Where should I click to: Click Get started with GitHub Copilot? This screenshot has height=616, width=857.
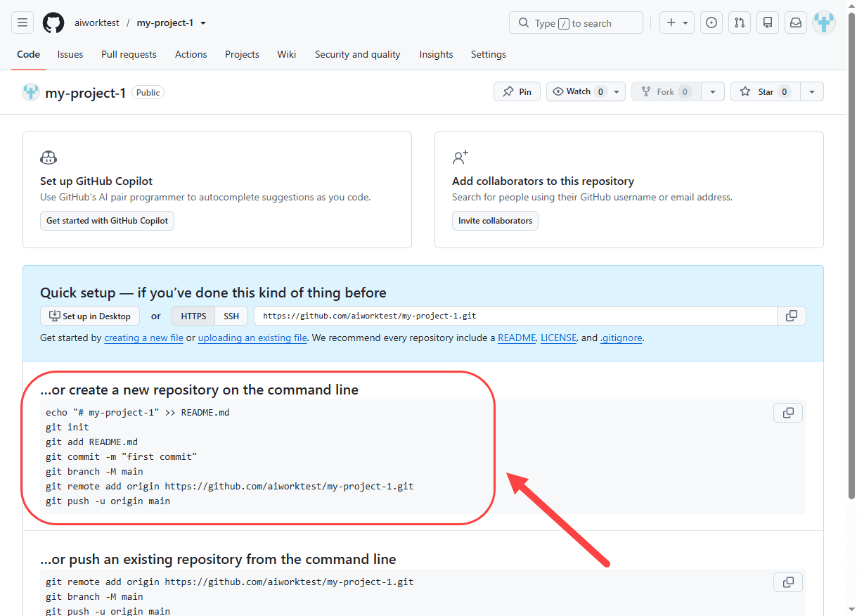point(107,221)
